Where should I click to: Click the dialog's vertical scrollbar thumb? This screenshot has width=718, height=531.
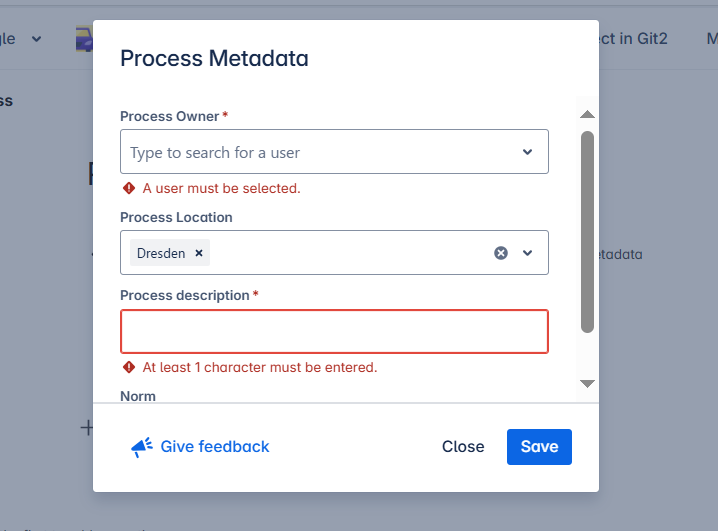[588, 230]
